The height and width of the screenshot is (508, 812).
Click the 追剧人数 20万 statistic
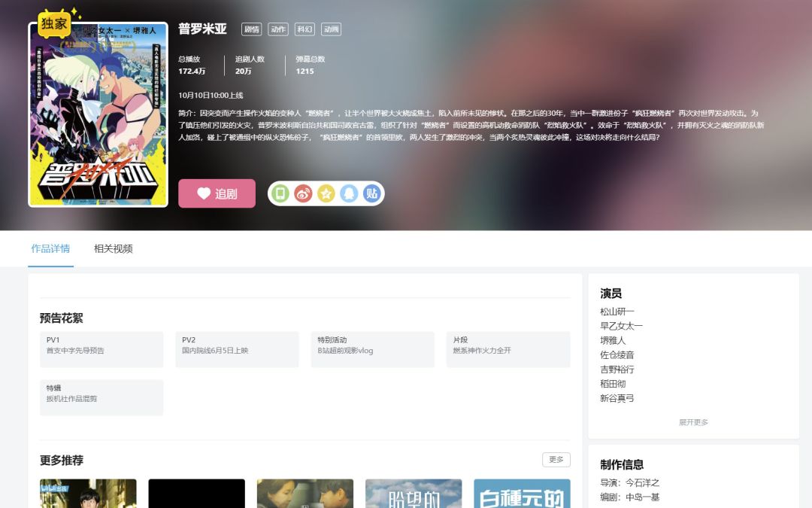(250, 65)
